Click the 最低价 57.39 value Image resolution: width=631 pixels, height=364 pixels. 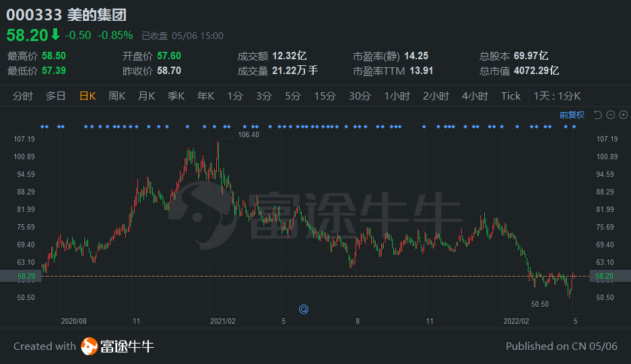tap(54, 71)
